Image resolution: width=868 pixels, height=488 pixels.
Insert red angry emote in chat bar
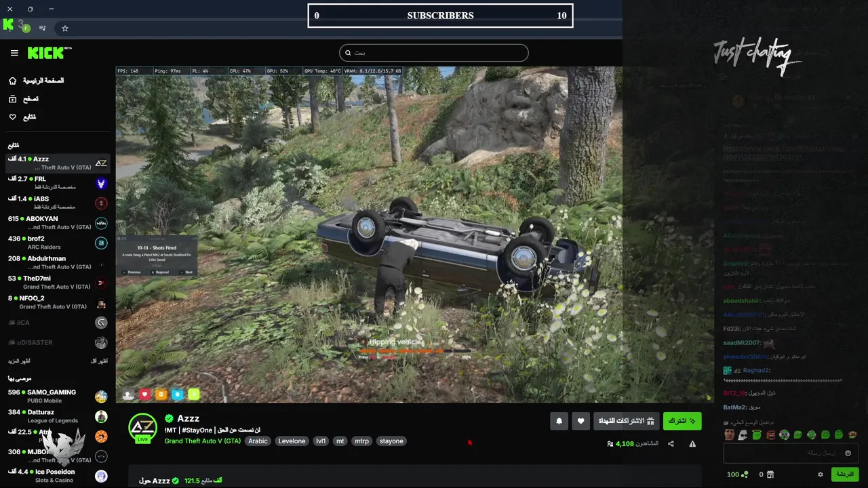coord(770,434)
